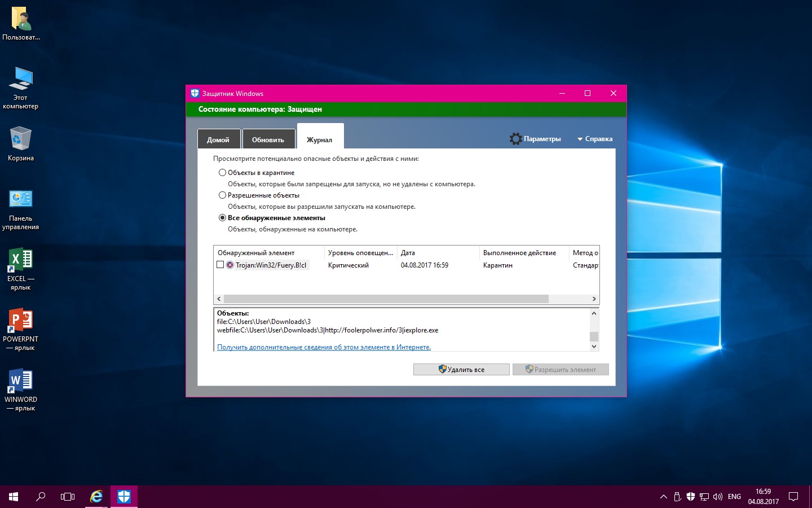Switch to the Обновить tab
Screen dimensions: 812x508
click(268, 139)
